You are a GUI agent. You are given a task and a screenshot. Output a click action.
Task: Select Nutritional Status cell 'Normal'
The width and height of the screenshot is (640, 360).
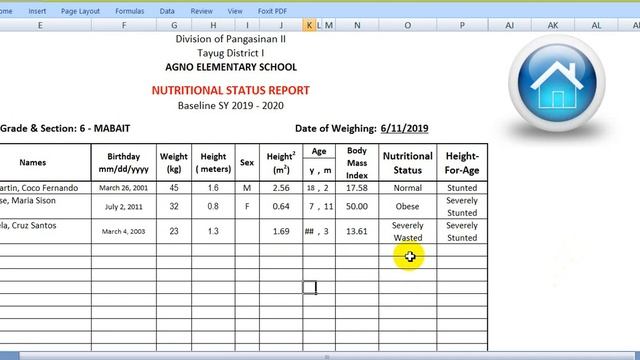(x=407, y=188)
